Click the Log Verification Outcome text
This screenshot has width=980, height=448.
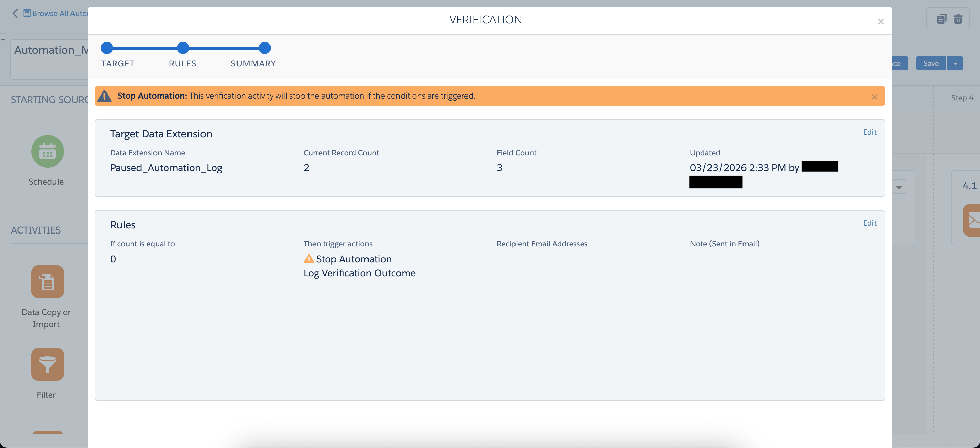360,273
